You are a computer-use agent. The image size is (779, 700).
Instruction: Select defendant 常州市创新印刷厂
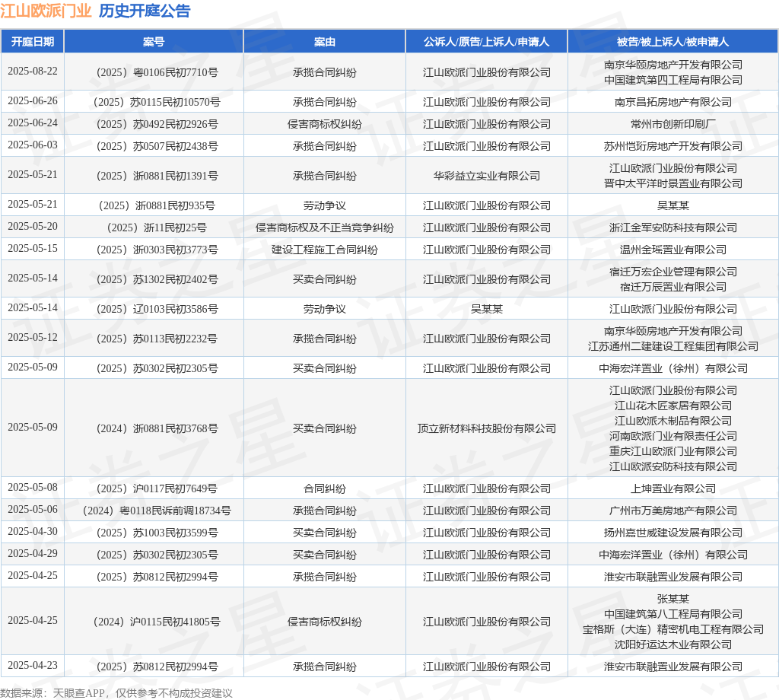coord(673,124)
